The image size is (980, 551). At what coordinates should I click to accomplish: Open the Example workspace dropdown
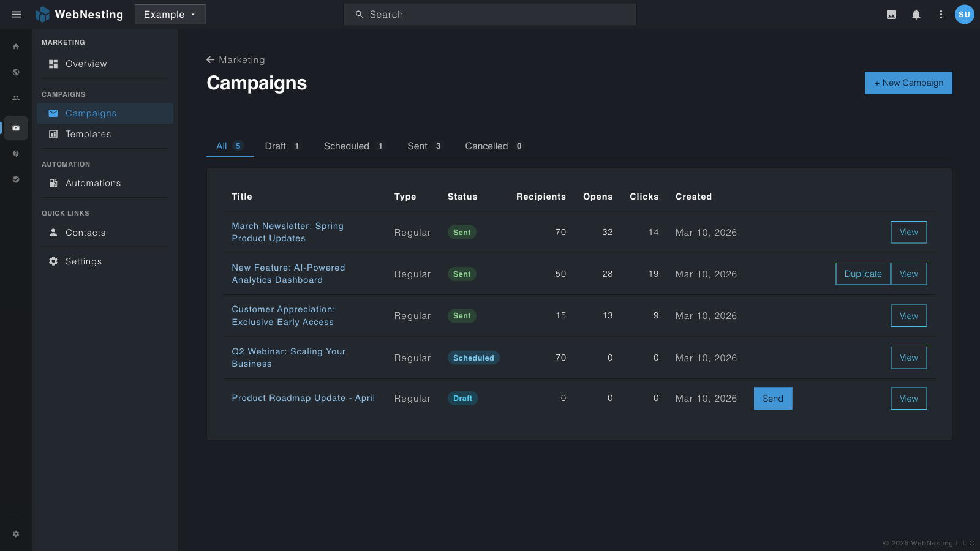click(170, 14)
